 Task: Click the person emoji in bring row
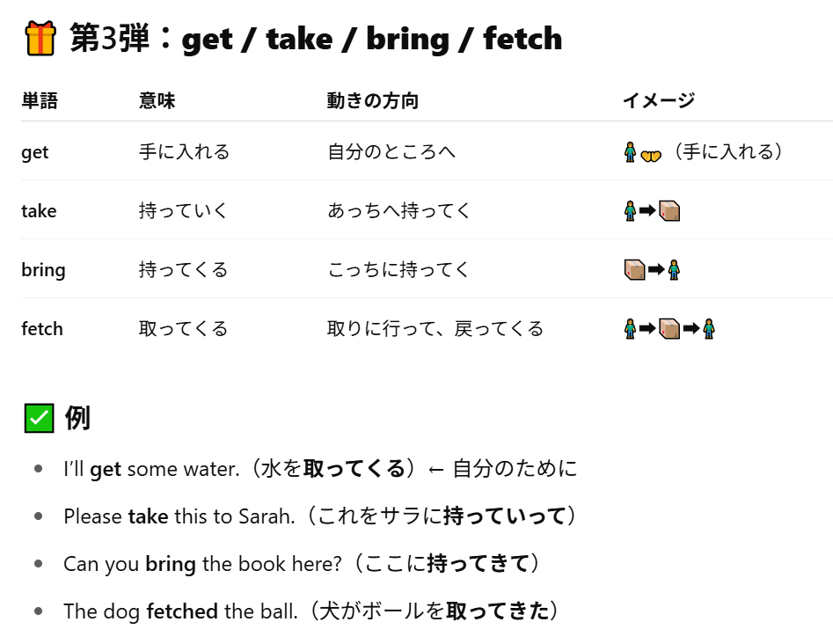tap(674, 270)
